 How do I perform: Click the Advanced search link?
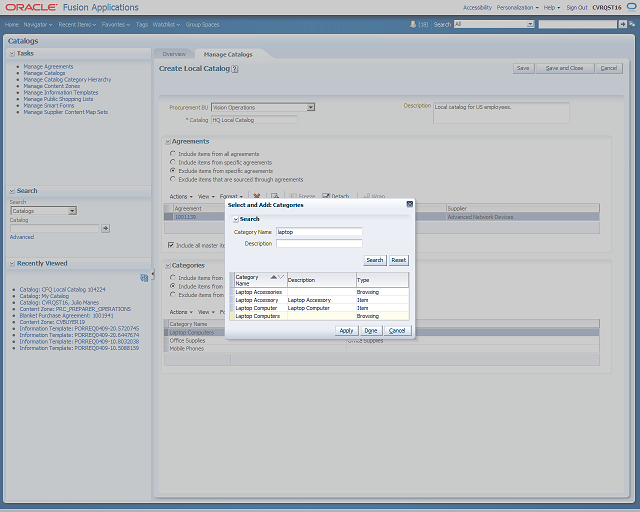pyautogui.click(x=22, y=237)
